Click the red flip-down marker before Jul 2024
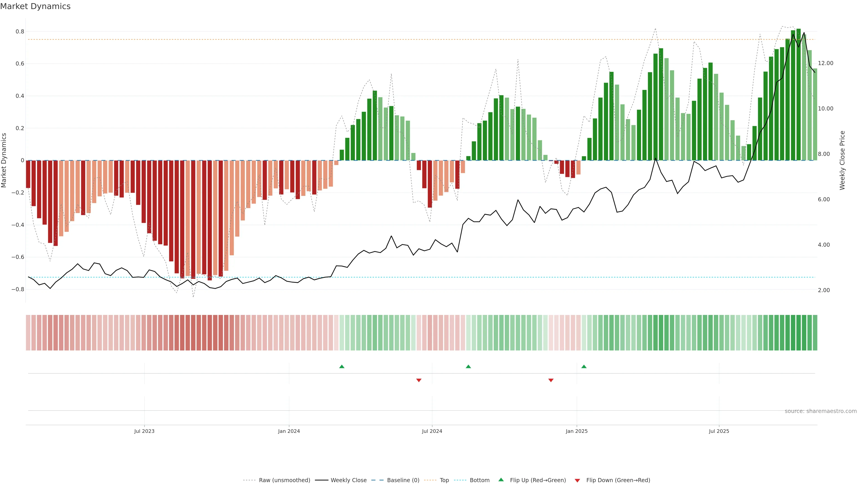Viewport: 868px width, 488px height. (419, 380)
